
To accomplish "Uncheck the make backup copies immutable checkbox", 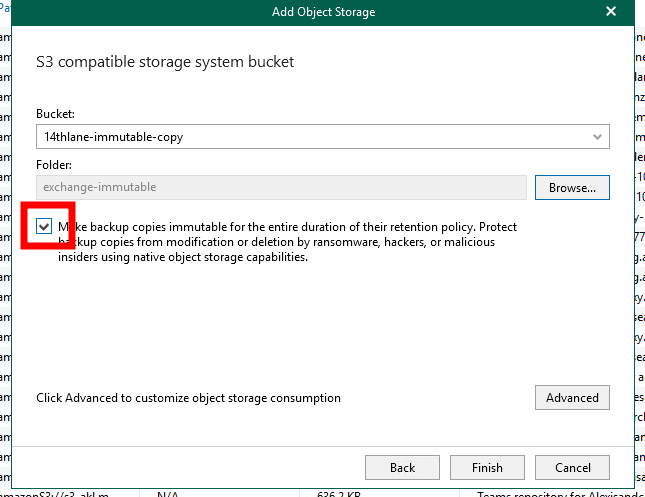I will pyautogui.click(x=44, y=226).
